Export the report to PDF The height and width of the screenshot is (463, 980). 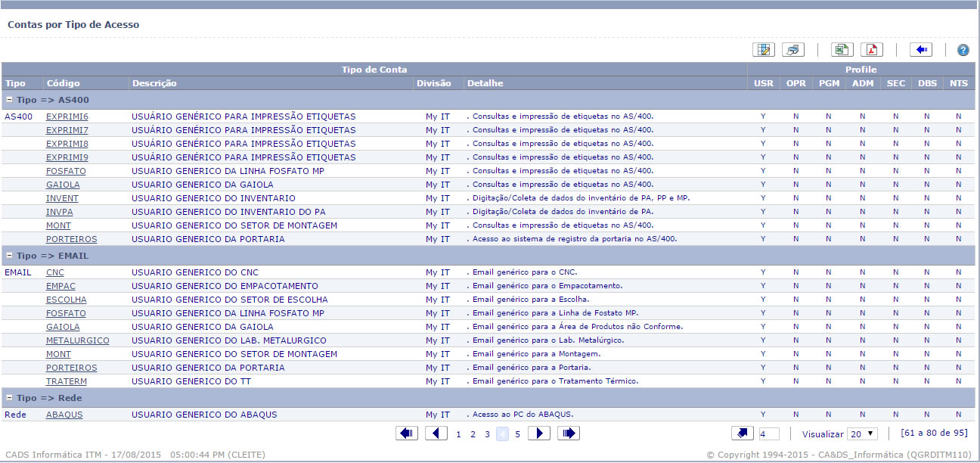pyautogui.click(x=871, y=50)
